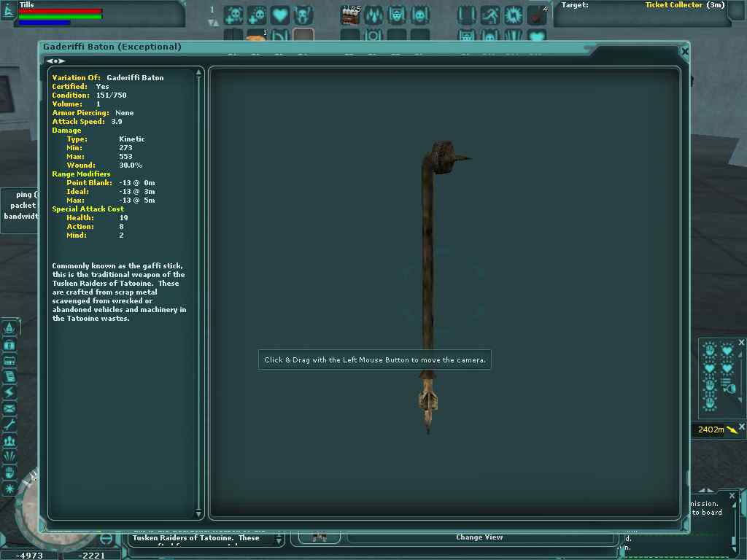Open the datapad icon in left sidebar
The width and height of the screenshot is (747, 560).
(9, 360)
